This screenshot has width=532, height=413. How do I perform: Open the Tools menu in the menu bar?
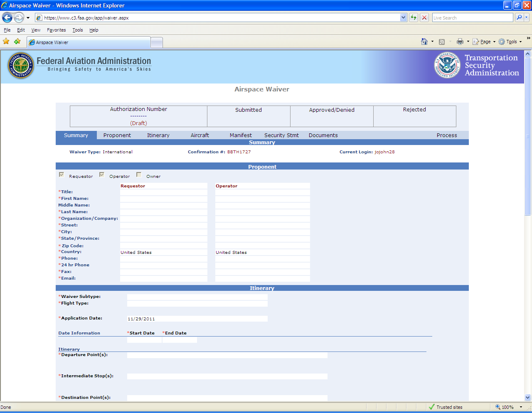(77, 30)
